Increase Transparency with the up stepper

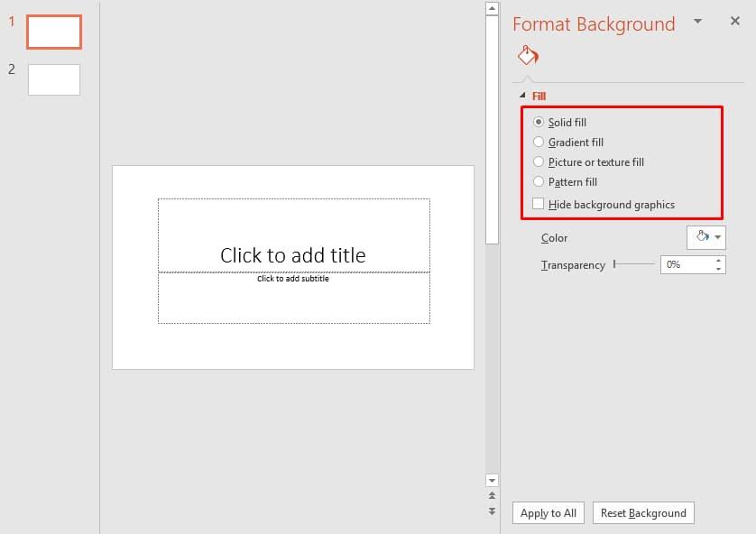[x=717, y=260]
